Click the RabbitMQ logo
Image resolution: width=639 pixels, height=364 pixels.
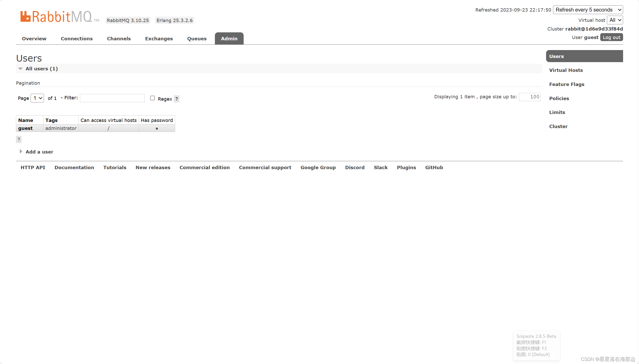[x=59, y=17]
